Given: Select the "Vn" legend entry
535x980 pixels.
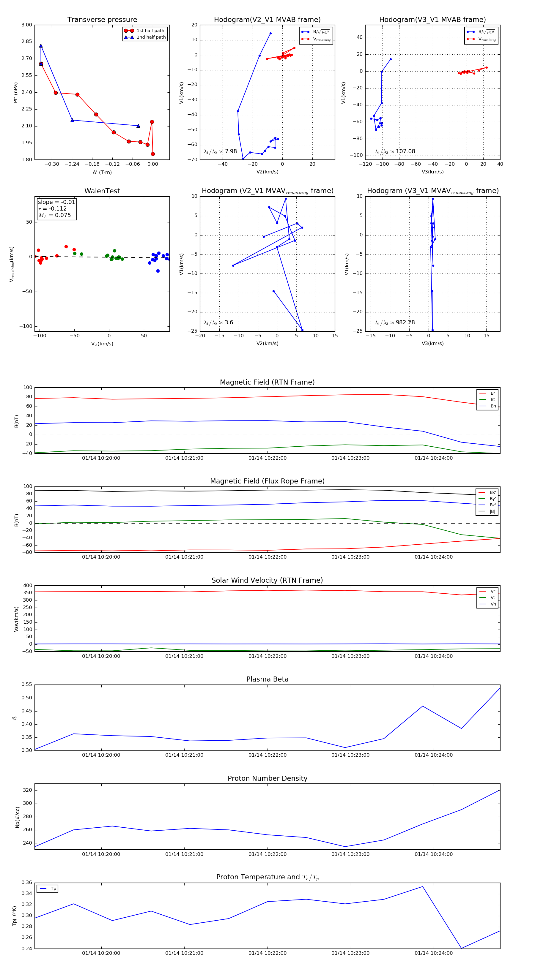Looking at the screenshot, I should (x=488, y=604).
